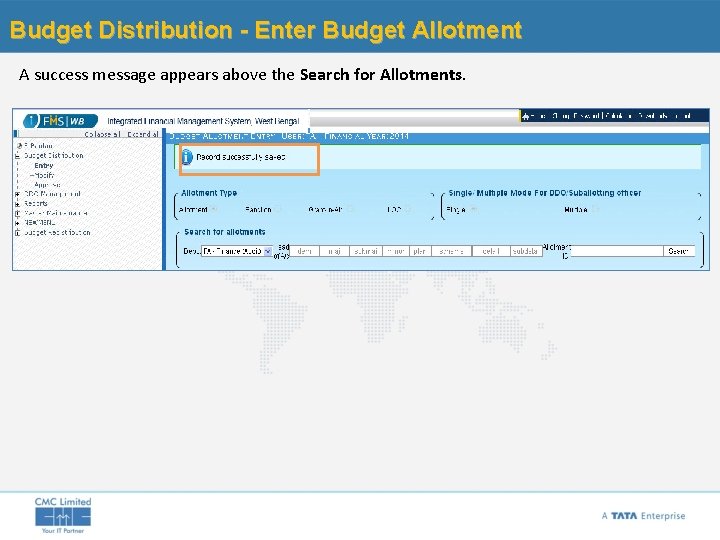Screen dimensions: 720x540
Task: Click the plan head of account field
Action: pos(420,251)
